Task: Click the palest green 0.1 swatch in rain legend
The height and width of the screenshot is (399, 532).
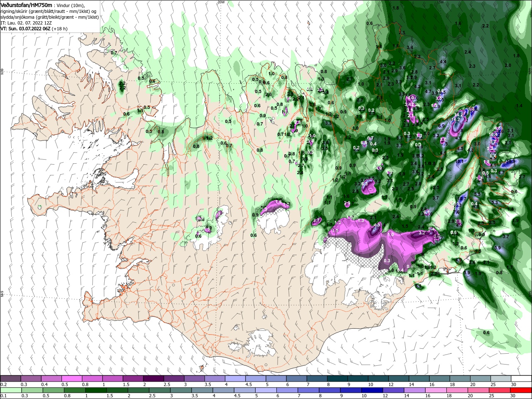Action: (10, 390)
